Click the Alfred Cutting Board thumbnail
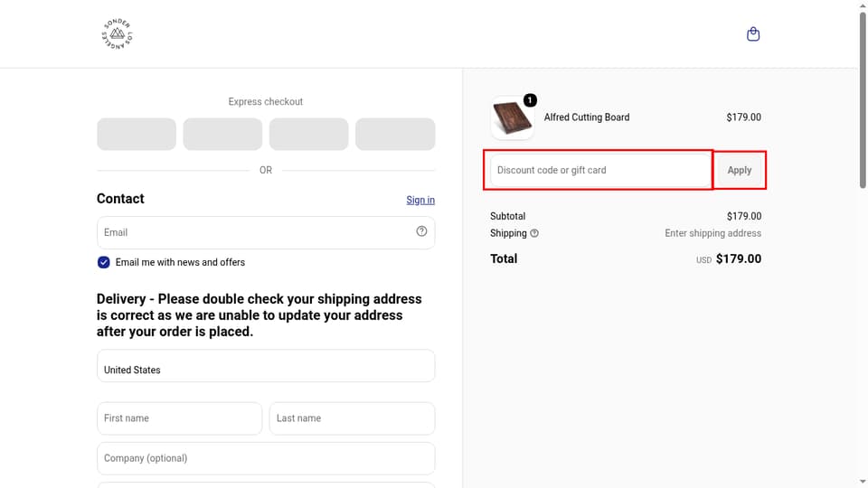The width and height of the screenshot is (868, 488). click(512, 117)
